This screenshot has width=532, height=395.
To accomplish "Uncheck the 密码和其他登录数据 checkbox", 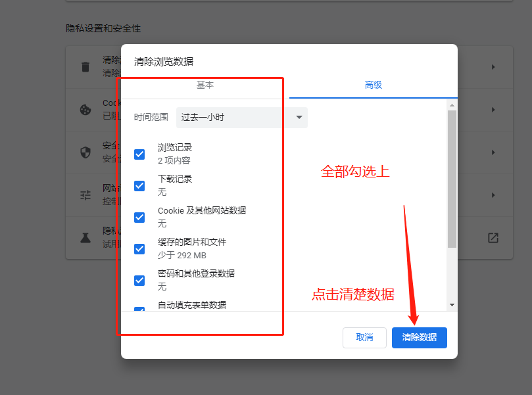I will 139,281.
